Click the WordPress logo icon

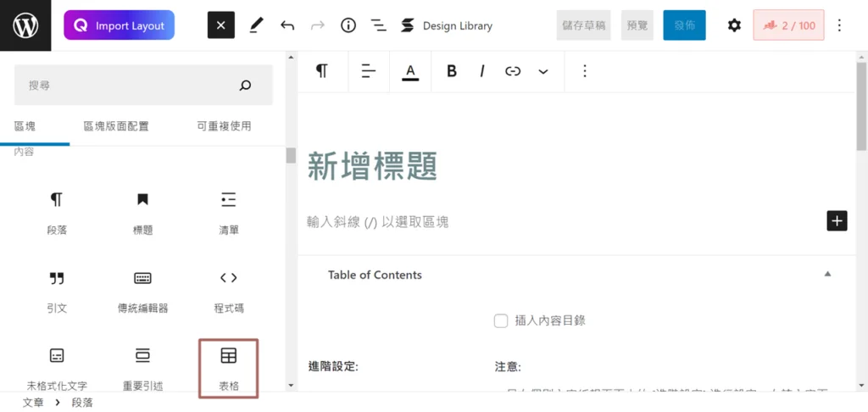[x=25, y=25]
